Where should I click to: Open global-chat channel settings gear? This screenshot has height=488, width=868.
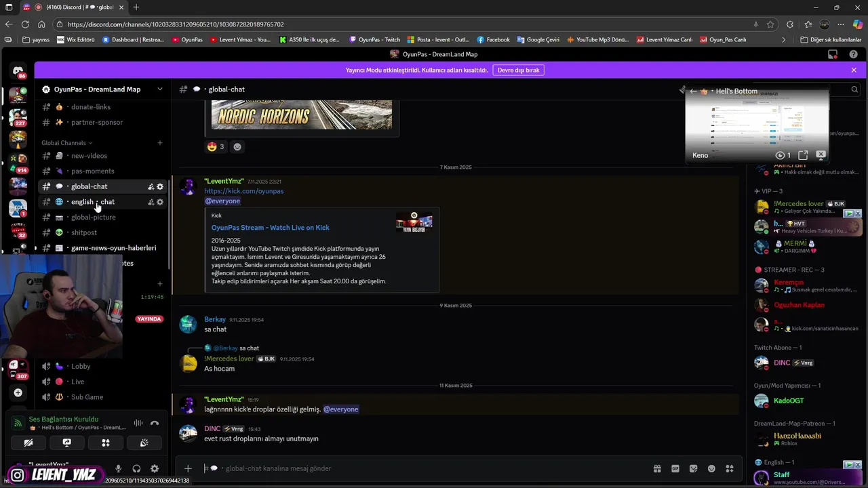[x=160, y=186]
